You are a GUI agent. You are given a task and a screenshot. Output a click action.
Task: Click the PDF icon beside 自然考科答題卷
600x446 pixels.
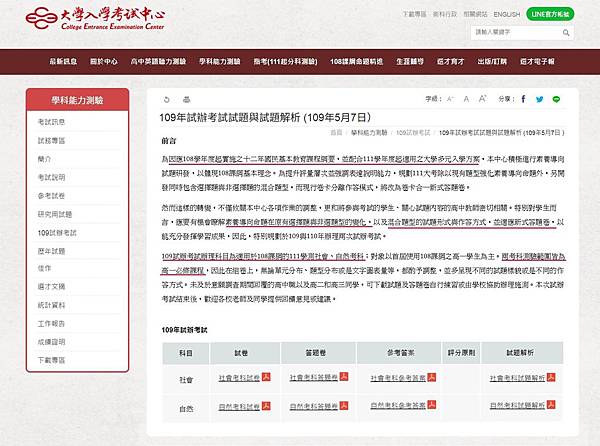click(x=344, y=405)
